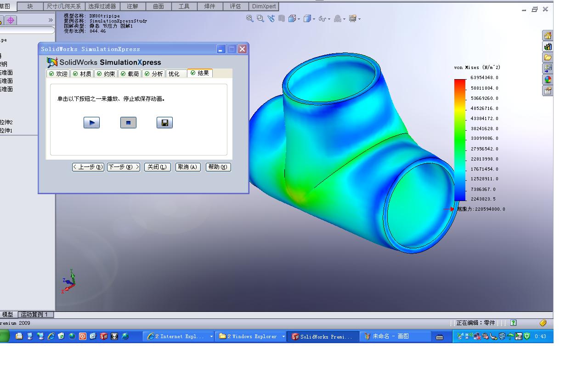Switch to the 载荷 tab
Viewport: 588px width, 368px height.
click(130, 74)
